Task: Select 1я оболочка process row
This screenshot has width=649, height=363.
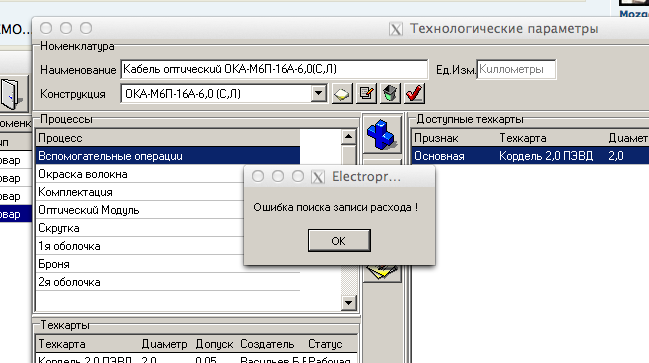Action: click(140, 246)
